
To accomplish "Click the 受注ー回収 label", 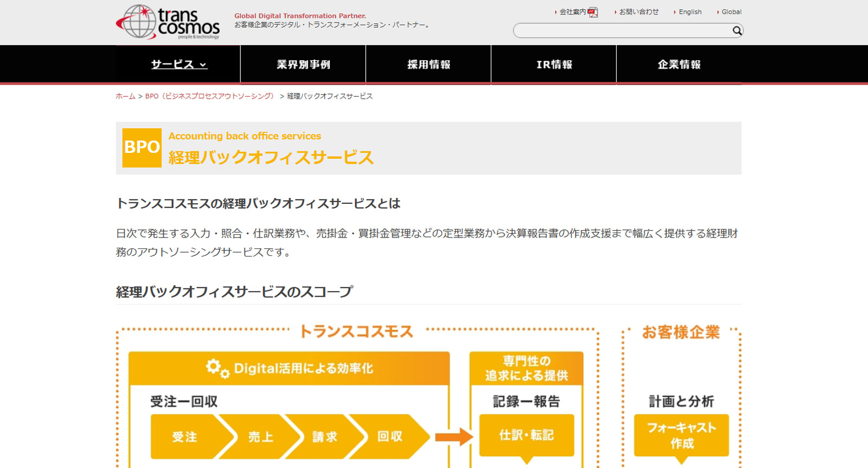I will [x=184, y=401].
